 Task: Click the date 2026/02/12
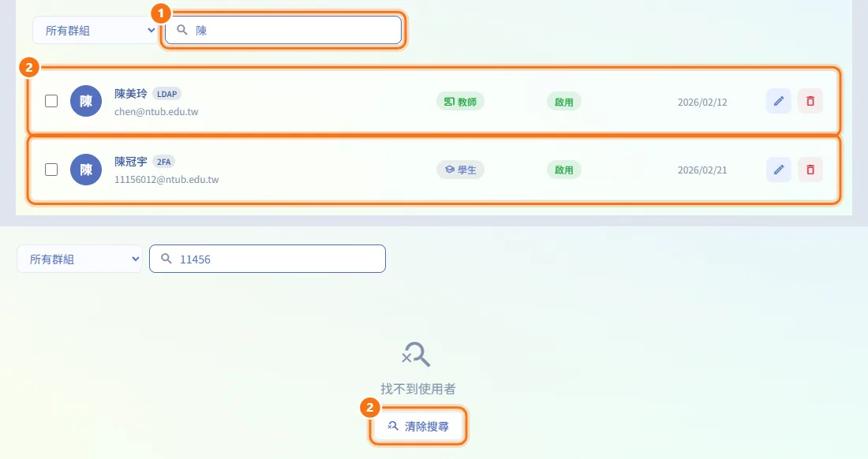pos(702,103)
